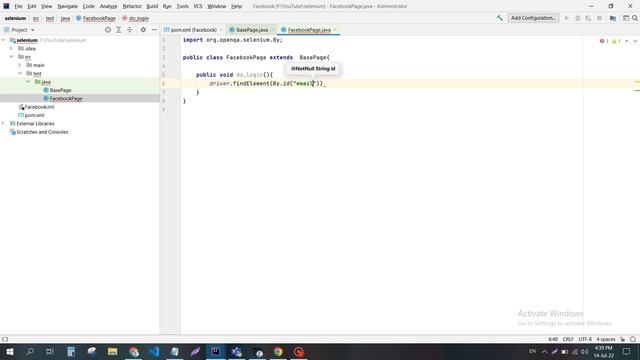Click the red error indicator in editor
Image resolution: width=640 pixels, height=360 pixels.
(604, 41)
